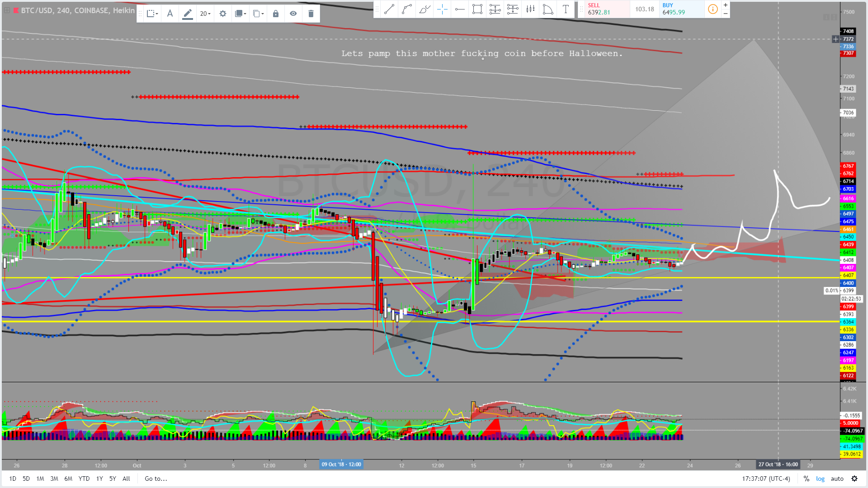Screen dimensions: 868x488
Task: Click the trash delete drawing icon
Action: (311, 14)
